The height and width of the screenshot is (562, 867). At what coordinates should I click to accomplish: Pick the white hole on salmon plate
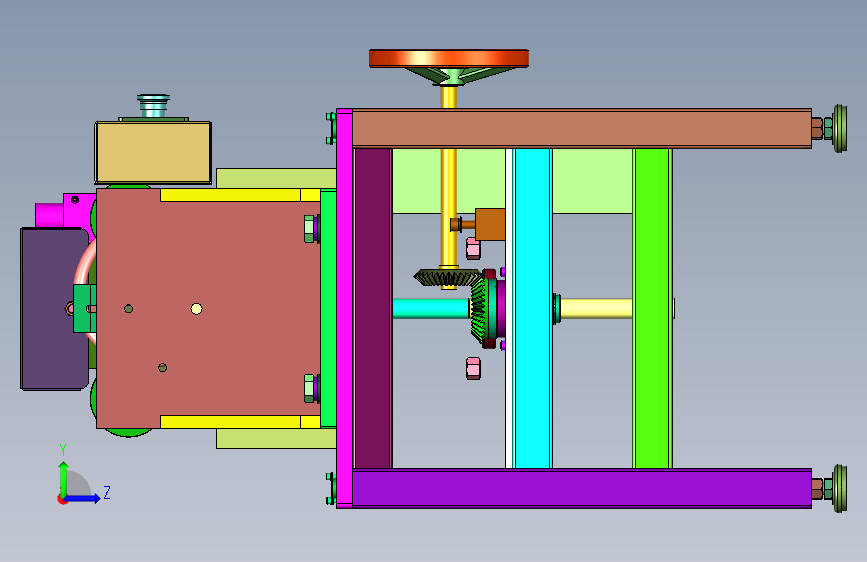pos(196,309)
